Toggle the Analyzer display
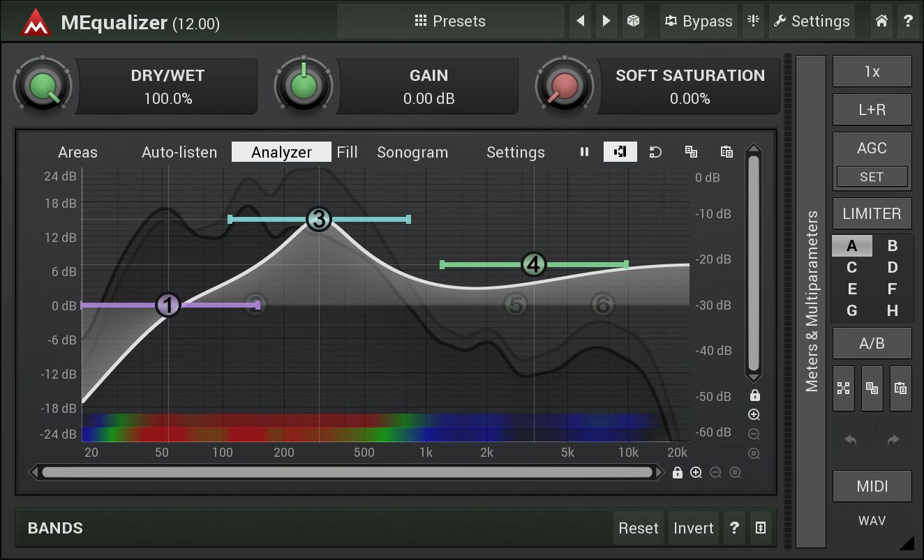924x560 pixels. click(281, 152)
